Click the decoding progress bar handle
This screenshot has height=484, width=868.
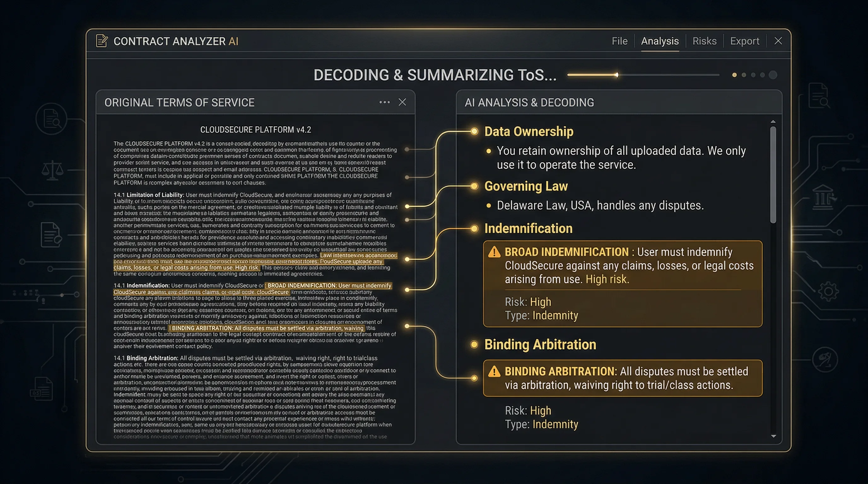pyautogui.click(x=617, y=75)
